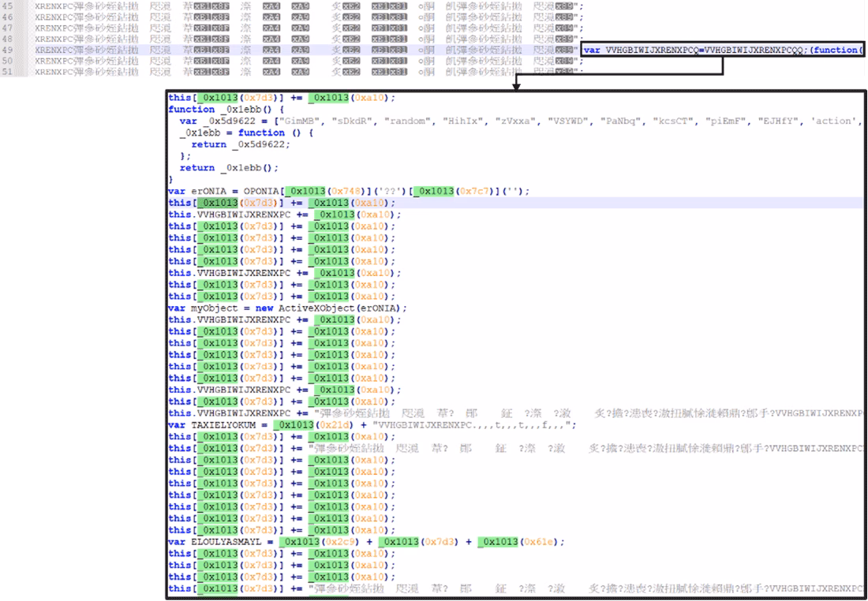Click the highlighted 'this[_0x1013(0x7d3)]' line
The image size is (868, 601).
282,203
